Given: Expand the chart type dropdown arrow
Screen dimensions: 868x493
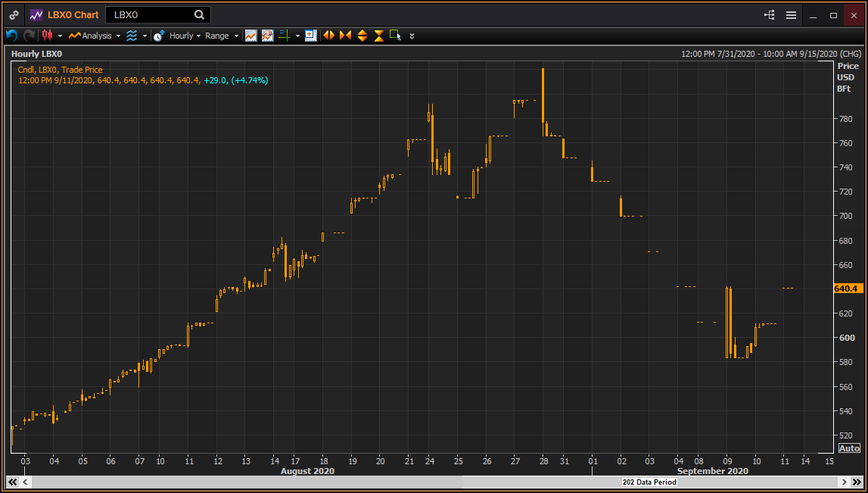Looking at the screenshot, I should (60, 36).
